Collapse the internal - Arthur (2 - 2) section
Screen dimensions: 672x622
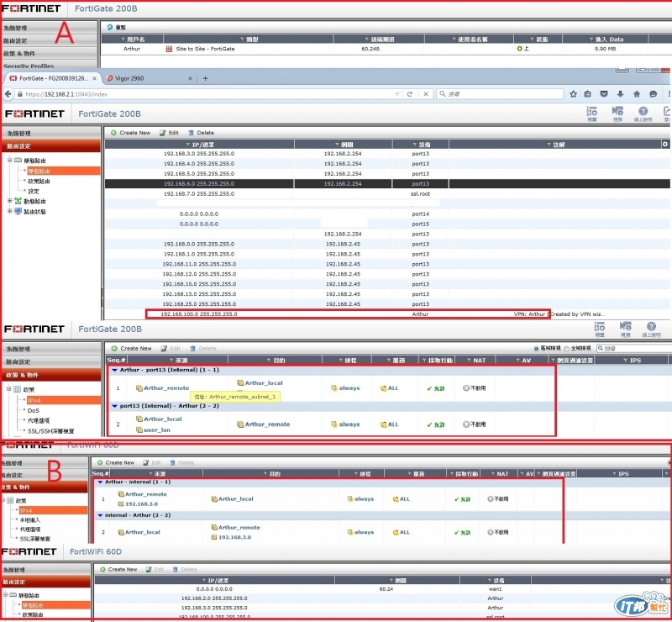click(100, 515)
